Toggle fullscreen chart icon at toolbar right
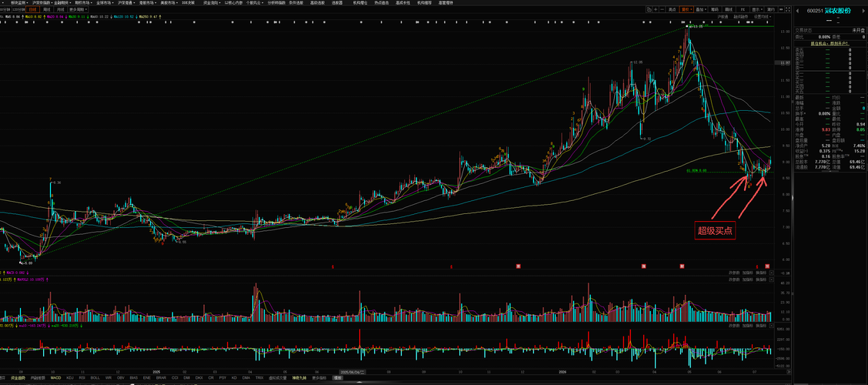The image size is (868, 385). click(787, 9)
